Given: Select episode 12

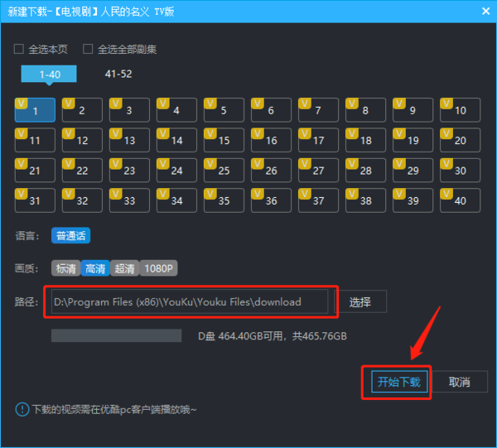Looking at the screenshot, I should [82, 140].
